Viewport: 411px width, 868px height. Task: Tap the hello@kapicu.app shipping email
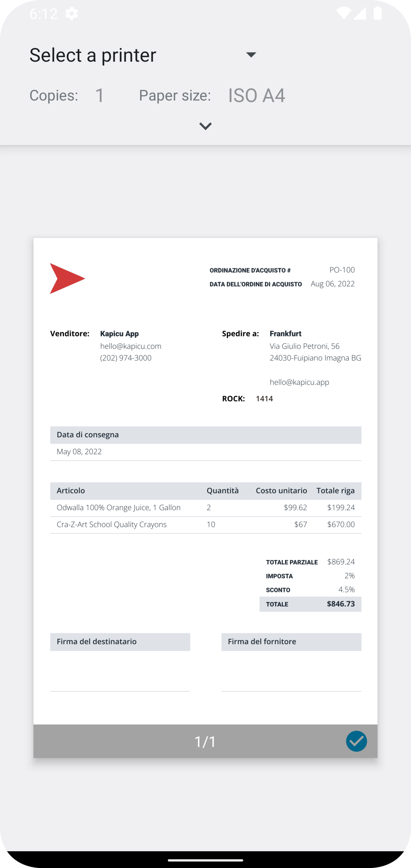click(299, 382)
